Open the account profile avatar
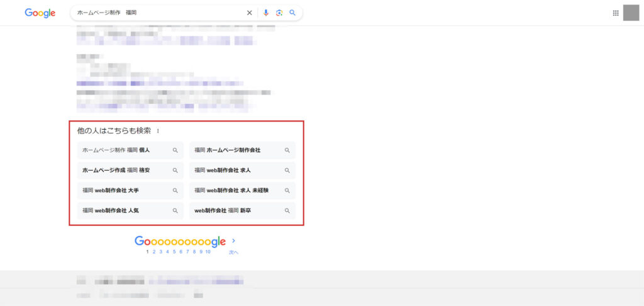644x306 pixels. (x=631, y=13)
